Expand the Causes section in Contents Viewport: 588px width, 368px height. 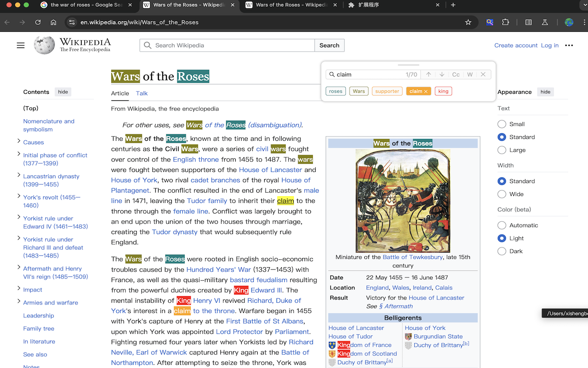point(18,142)
